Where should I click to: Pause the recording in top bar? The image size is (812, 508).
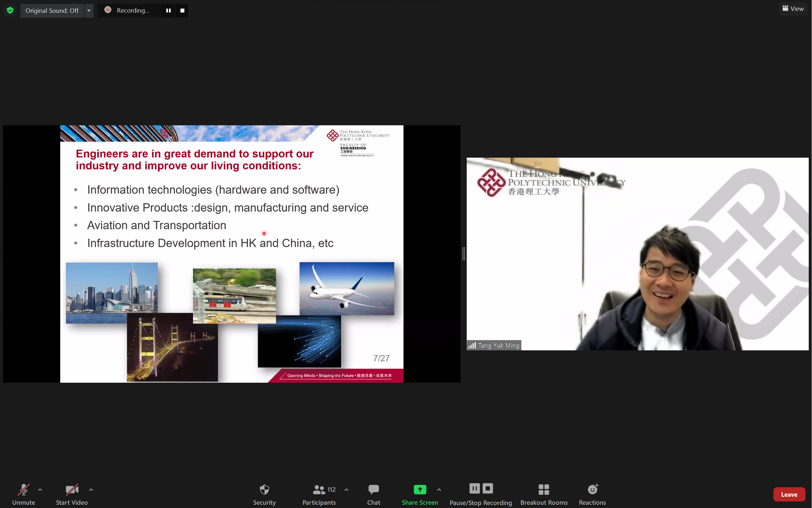[168, 10]
